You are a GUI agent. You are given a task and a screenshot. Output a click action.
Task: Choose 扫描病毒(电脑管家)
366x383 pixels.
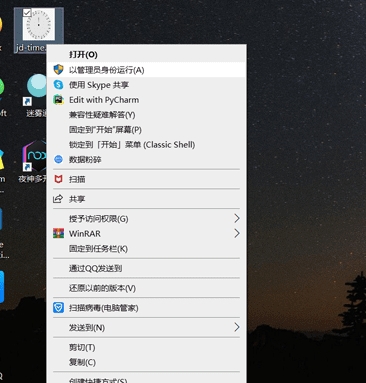point(147,308)
